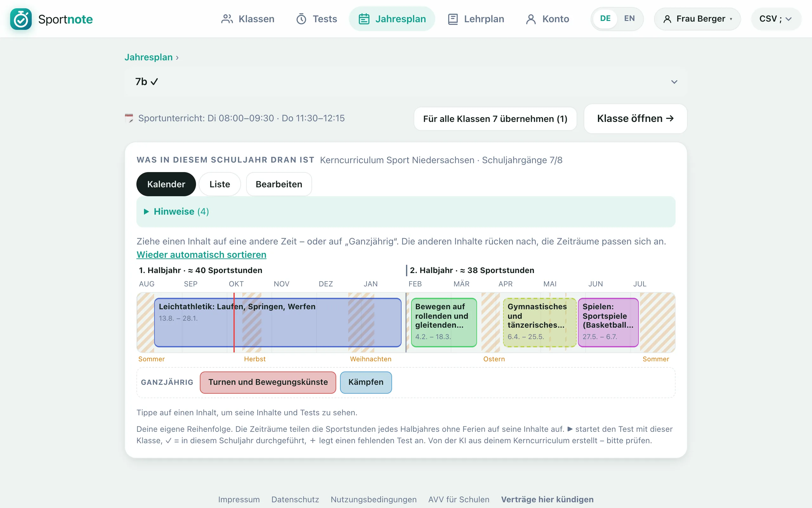Open the Datenschutz footer link

tap(295, 500)
